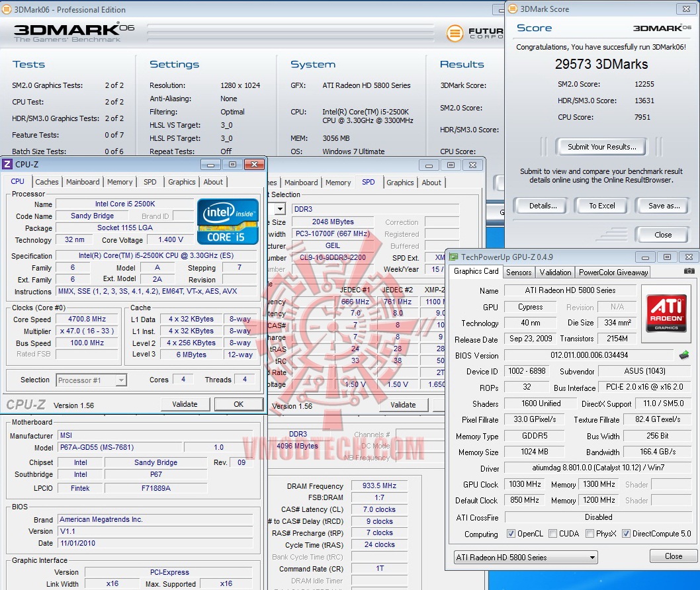
Task: Click the CPU-Z title bar app icon
Action: 7,164
